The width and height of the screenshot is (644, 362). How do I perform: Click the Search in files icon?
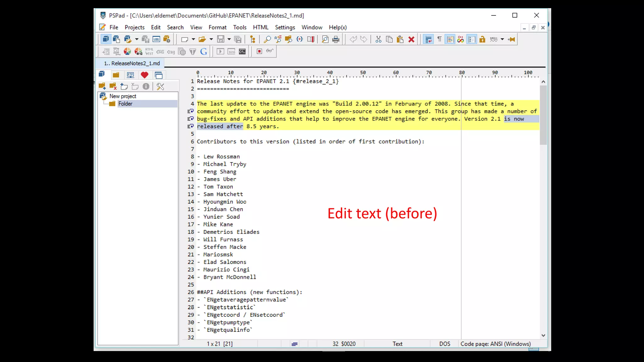(x=288, y=39)
